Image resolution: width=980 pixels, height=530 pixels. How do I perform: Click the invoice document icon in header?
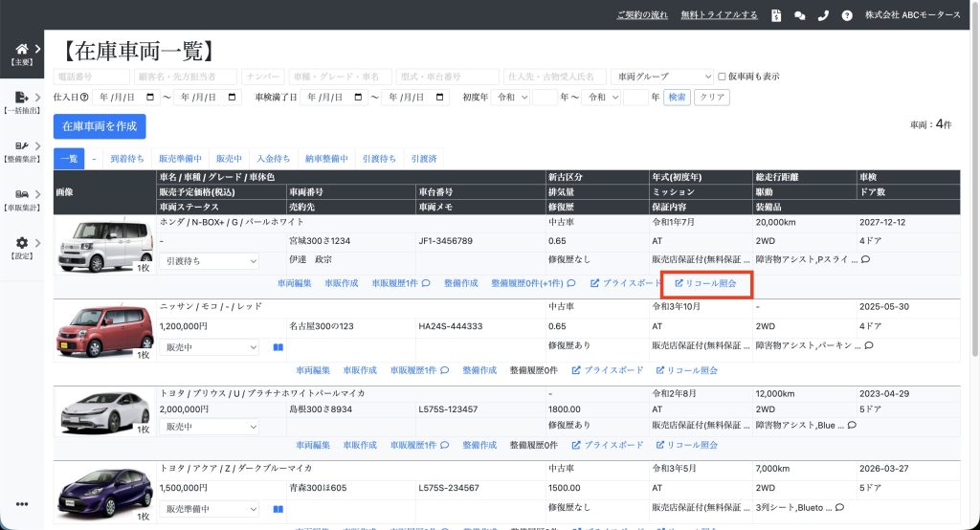pos(775,15)
